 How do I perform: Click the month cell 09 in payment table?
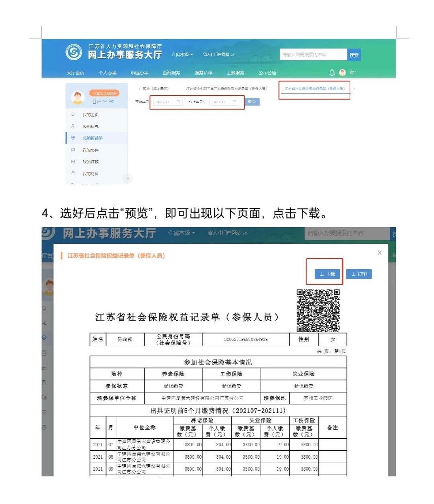click(x=111, y=469)
